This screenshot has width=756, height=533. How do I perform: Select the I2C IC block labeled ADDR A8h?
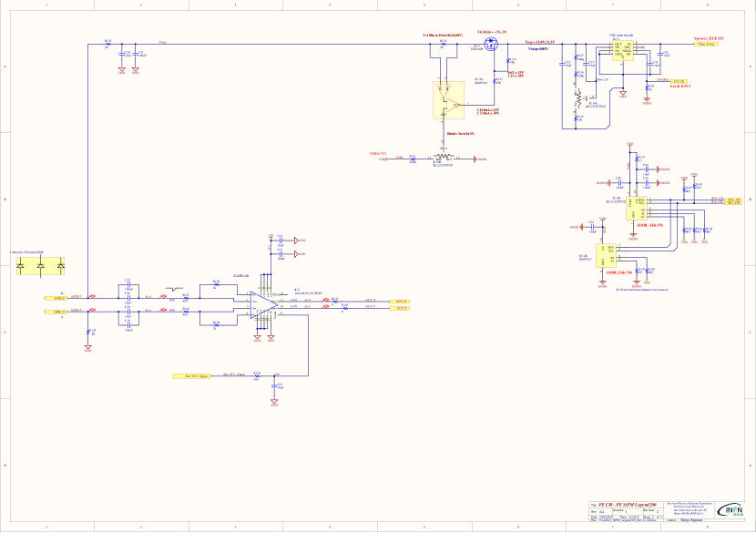tap(637, 209)
